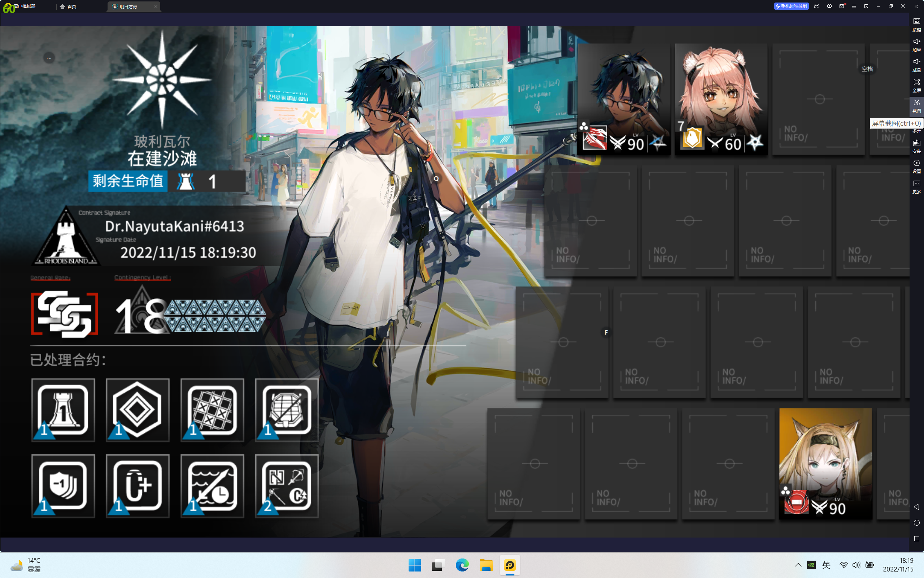Launch Microsoft Edge from the taskbar

pyautogui.click(x=462, y=565)
